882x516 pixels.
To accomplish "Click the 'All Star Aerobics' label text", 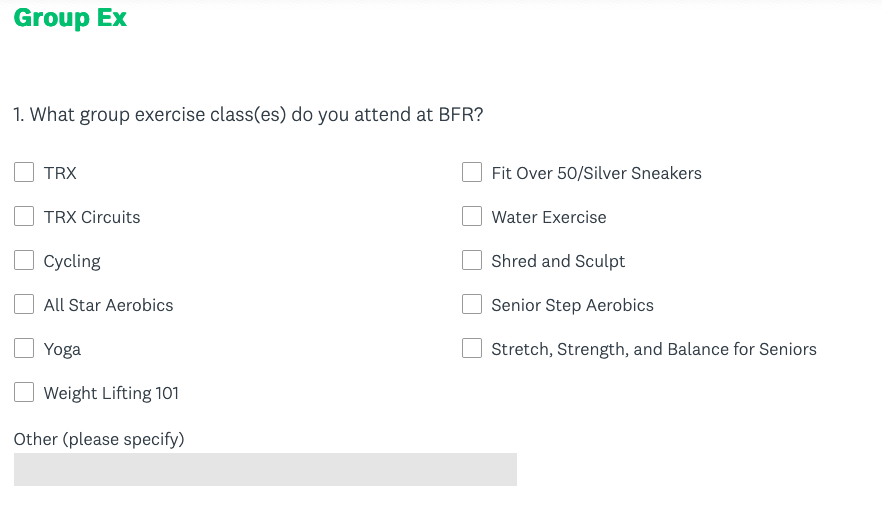I will tap(109, 305).
